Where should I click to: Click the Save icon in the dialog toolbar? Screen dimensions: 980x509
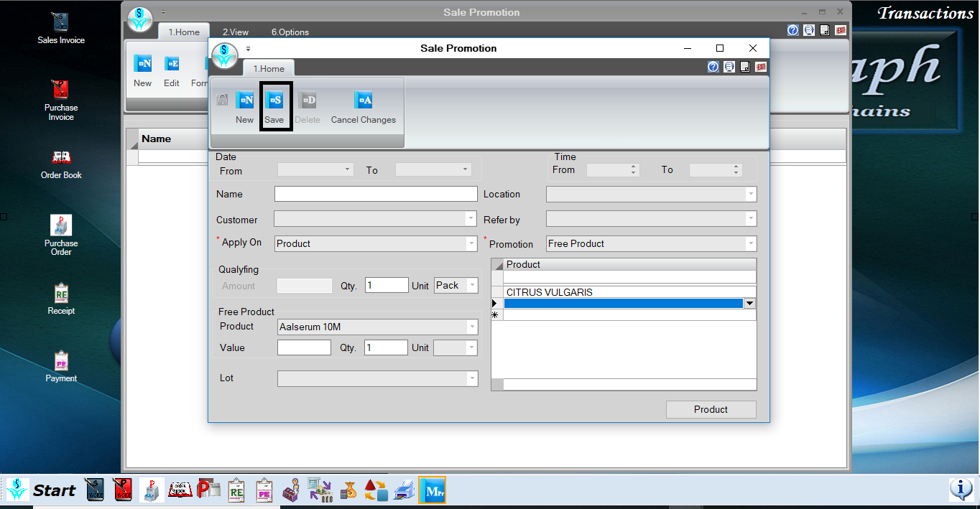(274, 101)
